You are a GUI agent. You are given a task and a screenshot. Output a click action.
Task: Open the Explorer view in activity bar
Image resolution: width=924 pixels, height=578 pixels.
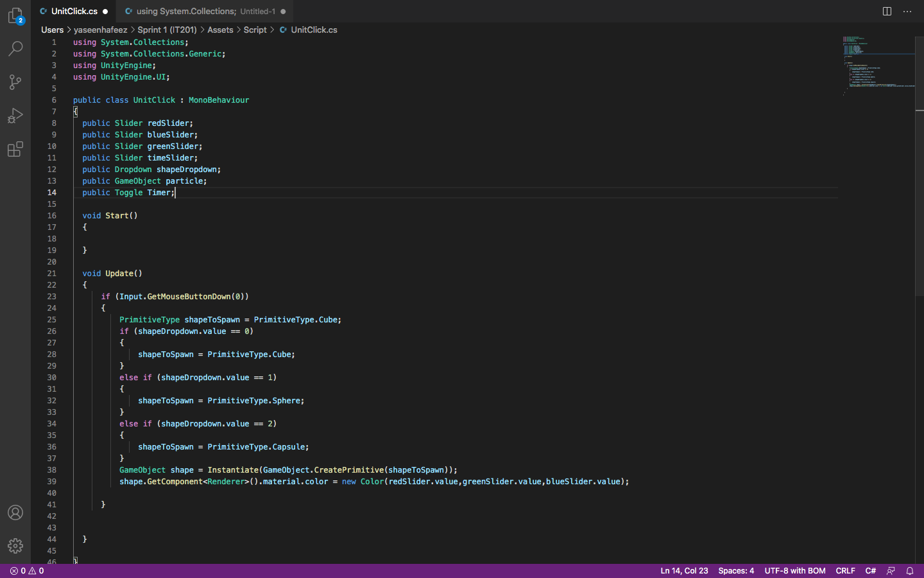click(x=15, y=15)
